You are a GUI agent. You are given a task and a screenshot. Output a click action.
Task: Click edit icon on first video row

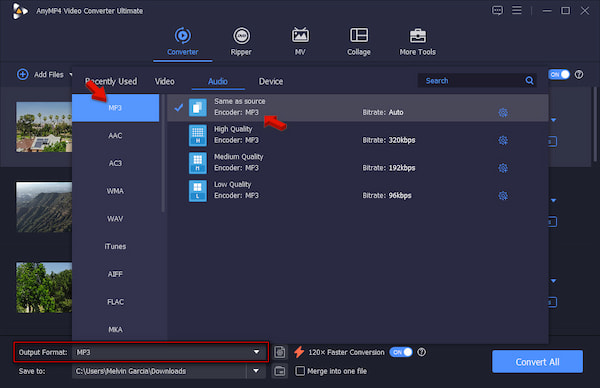553,142
